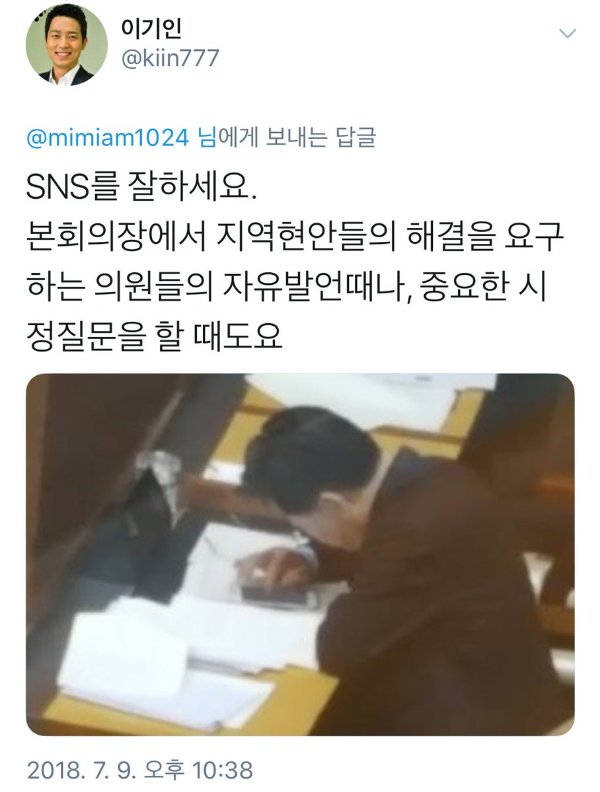Click the tweet line 정질문을 할 때도요

click(154, 336)
